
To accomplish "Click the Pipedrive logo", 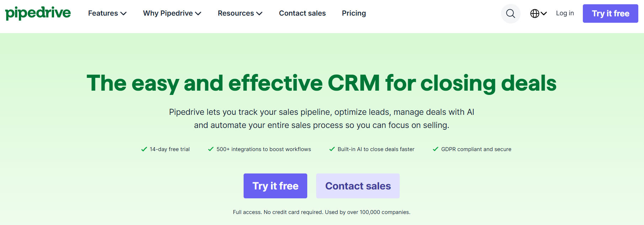I will coord(38,13).
